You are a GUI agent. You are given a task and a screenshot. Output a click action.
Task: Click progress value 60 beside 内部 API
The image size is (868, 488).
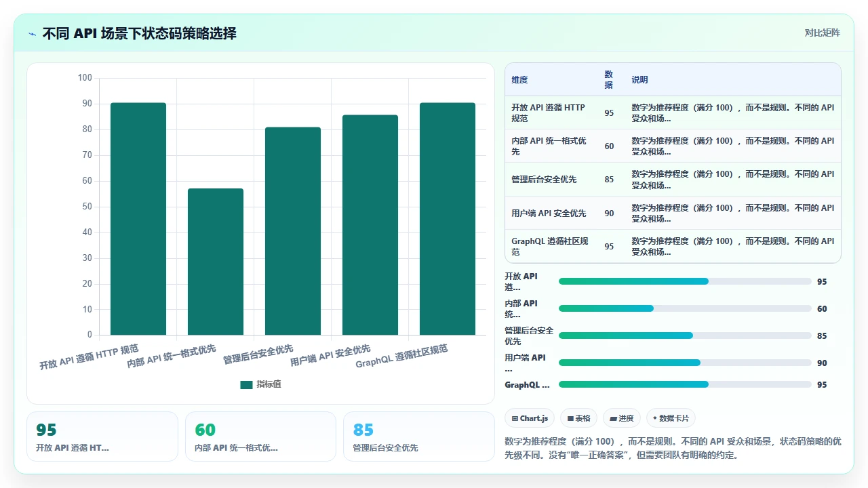point(822,308)
